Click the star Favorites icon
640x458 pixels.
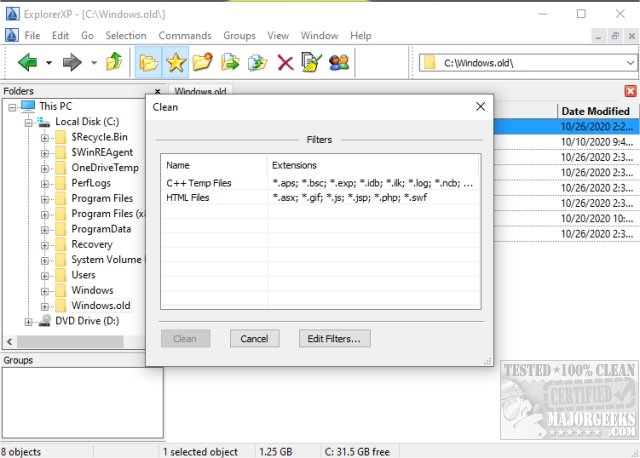point(176,63)
